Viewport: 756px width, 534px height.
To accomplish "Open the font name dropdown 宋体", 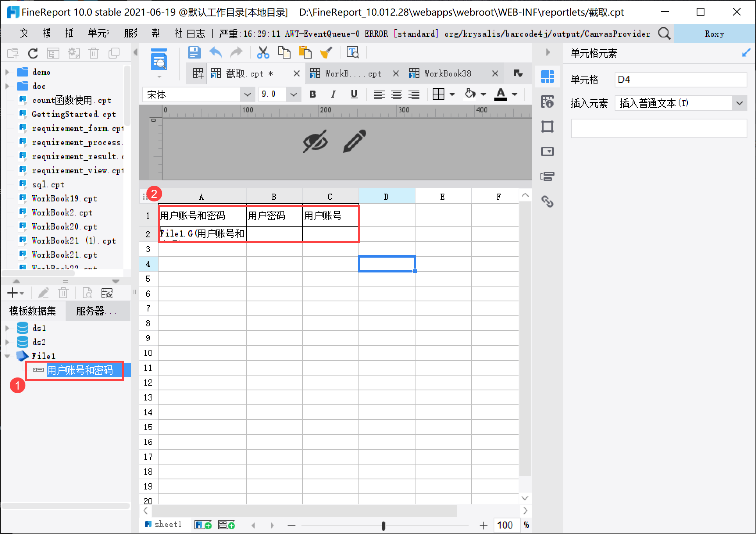I will click(x=247, y=94).
